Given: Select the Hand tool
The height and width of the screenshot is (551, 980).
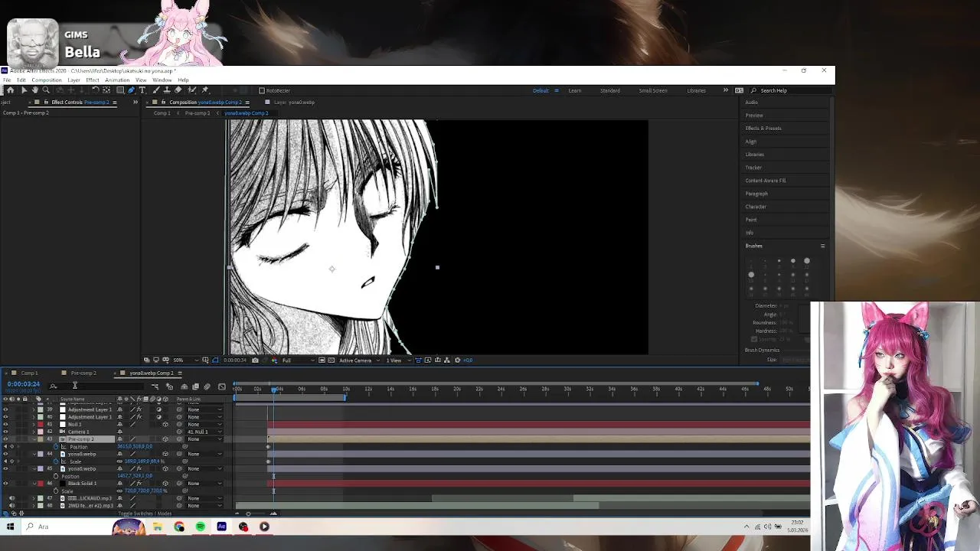Looking at the screenshot, I should point(35,90).
